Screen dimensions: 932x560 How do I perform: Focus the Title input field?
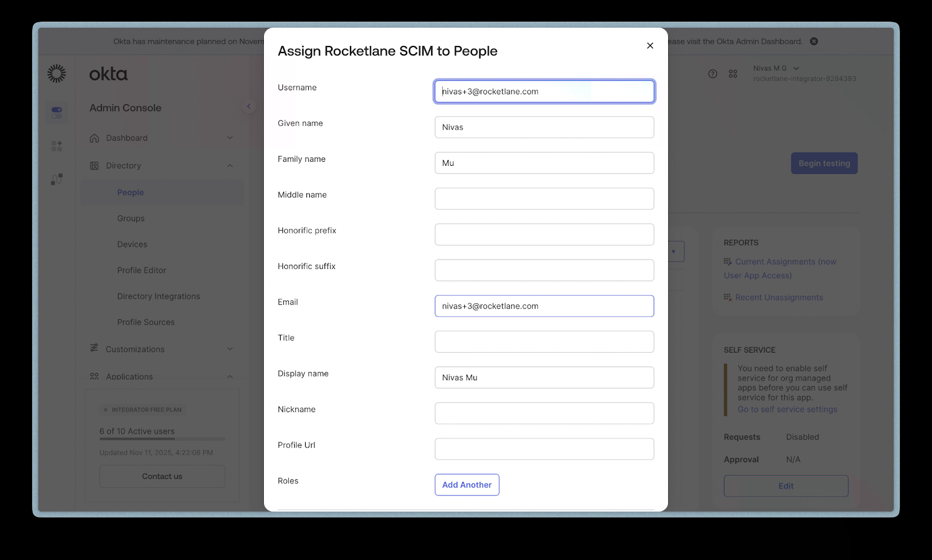545,342
